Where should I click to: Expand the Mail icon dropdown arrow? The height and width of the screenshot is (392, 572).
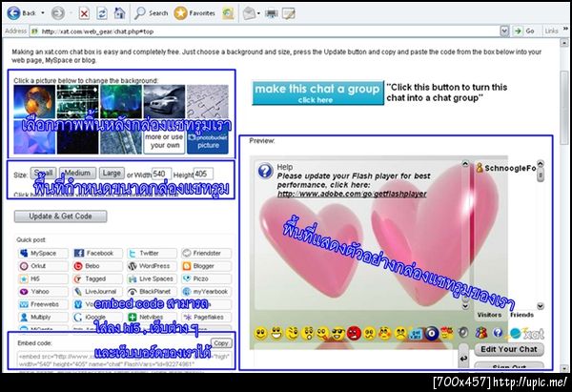coord(258,13)
